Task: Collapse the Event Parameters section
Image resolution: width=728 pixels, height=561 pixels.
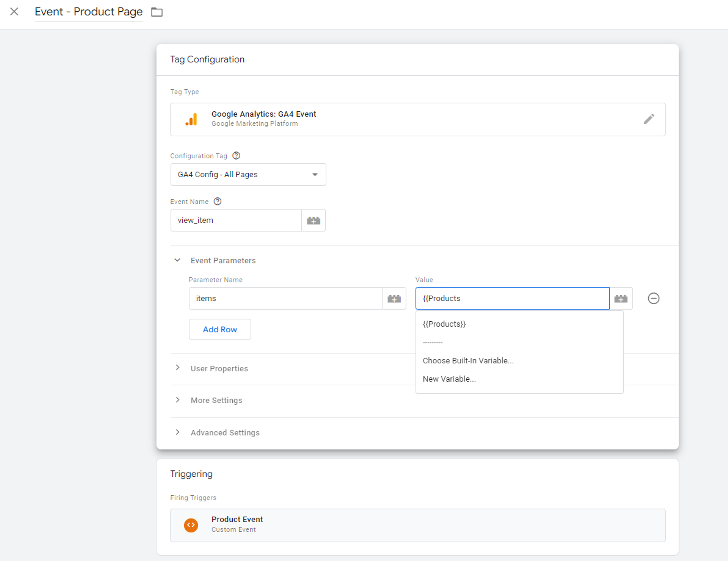Action: click(x=177, y=260)
